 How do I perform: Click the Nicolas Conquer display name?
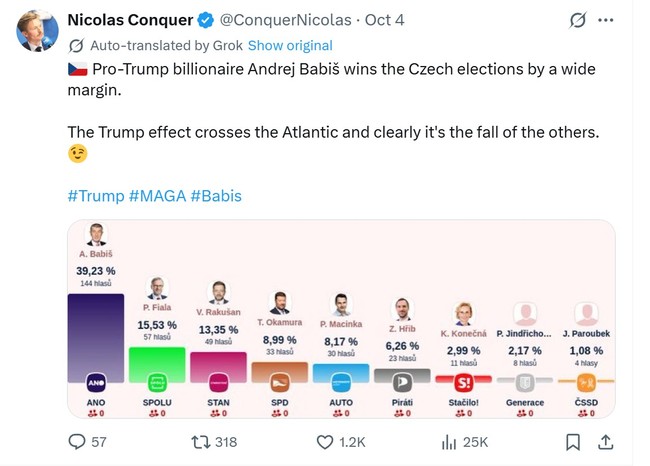point(129,20)
